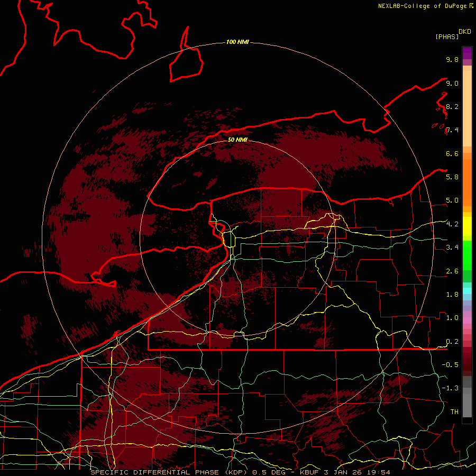
Task: Click the 4.2 value on color scale
Action: [452, 224]
